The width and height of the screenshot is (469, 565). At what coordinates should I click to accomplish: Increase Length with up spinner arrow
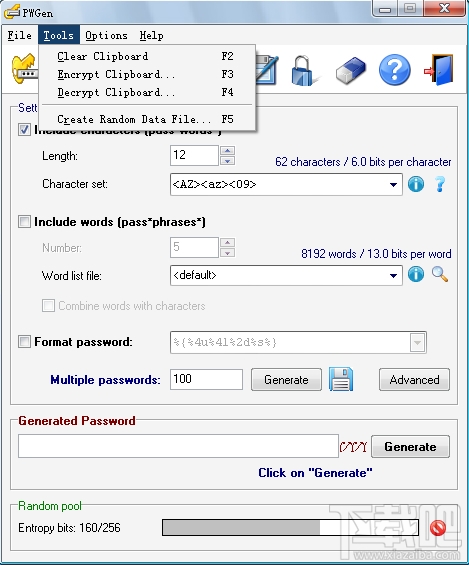[x=227, y=150]
